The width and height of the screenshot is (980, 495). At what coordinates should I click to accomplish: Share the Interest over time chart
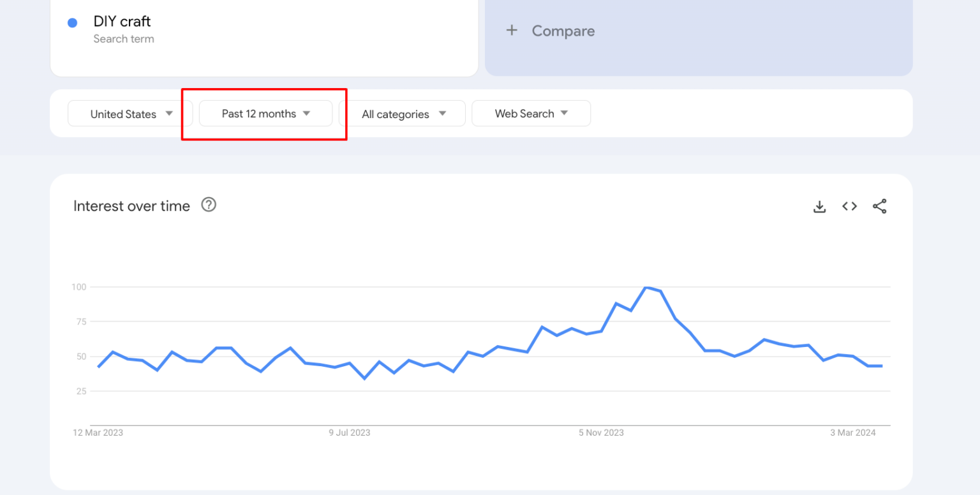[x=880, y=206]
